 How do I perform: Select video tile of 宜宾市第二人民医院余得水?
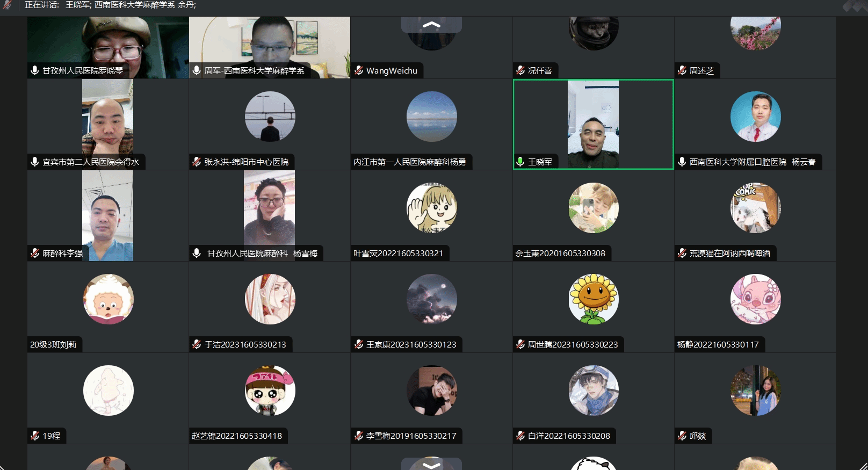pyautogui.click(x=108, y=124)
